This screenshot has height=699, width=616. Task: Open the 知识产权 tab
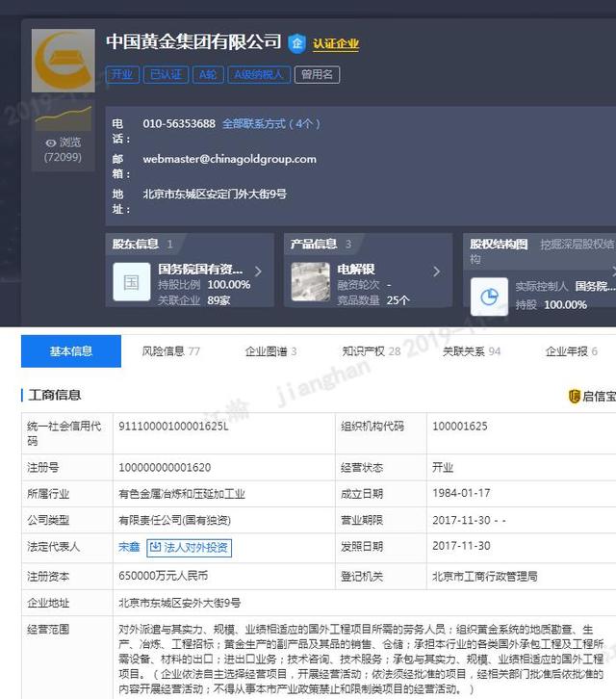point(371,351)
